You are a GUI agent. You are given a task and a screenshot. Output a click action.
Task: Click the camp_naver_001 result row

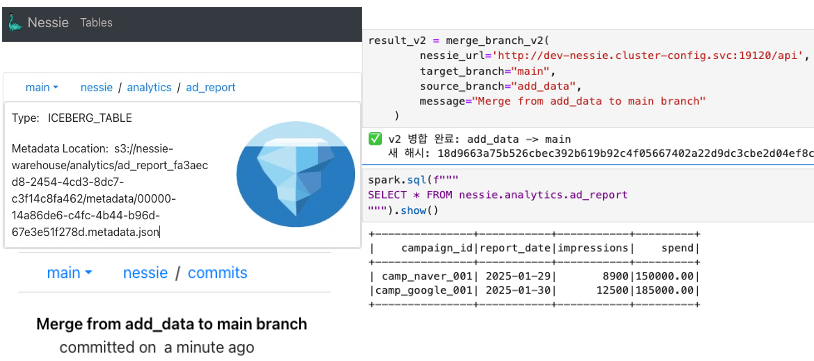[534, 276]
